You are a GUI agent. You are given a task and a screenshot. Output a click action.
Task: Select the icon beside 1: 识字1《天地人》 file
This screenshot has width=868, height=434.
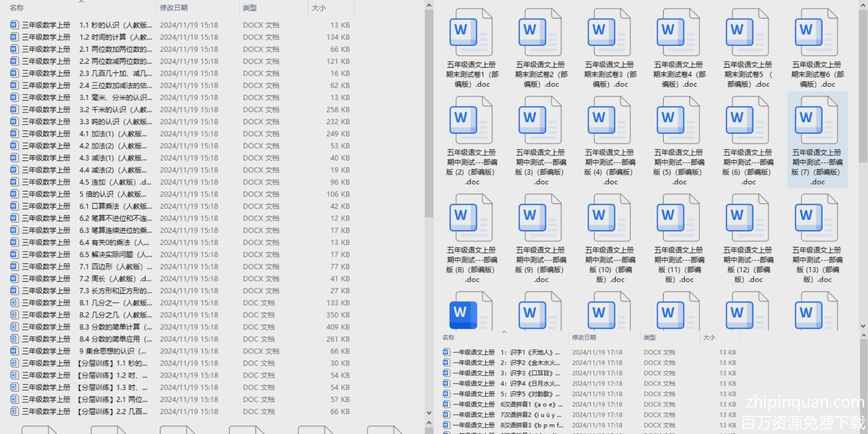pos(446,352)
